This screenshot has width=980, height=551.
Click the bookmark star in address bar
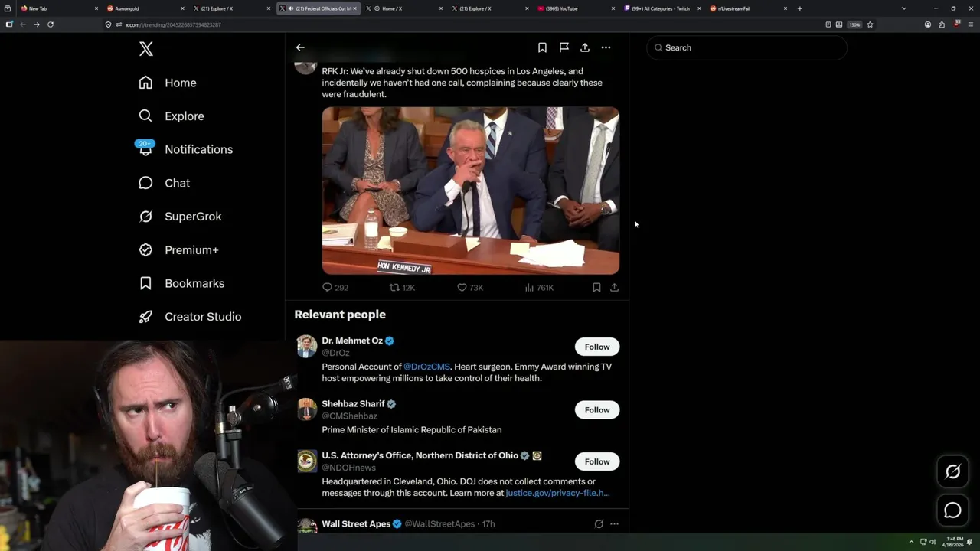870,24
